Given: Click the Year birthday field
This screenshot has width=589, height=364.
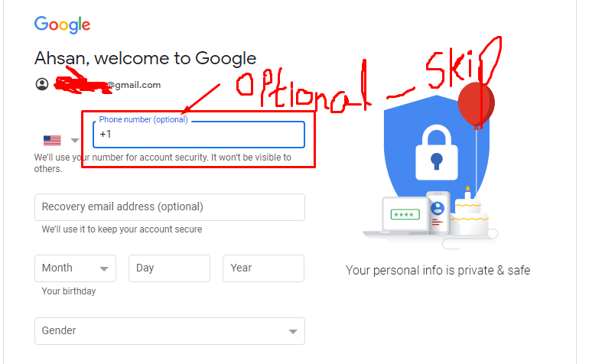Looking at the screenshot, I should tap(263, 268).
